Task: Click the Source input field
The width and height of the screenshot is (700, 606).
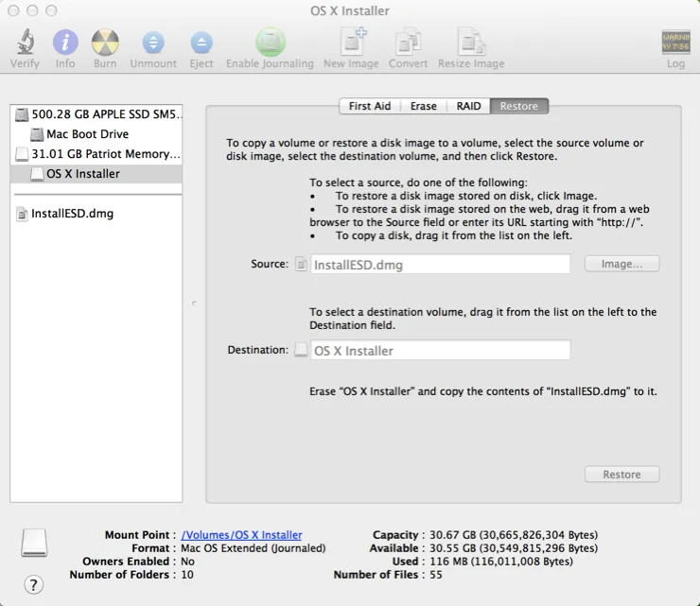Action: [x=440, y=264]
